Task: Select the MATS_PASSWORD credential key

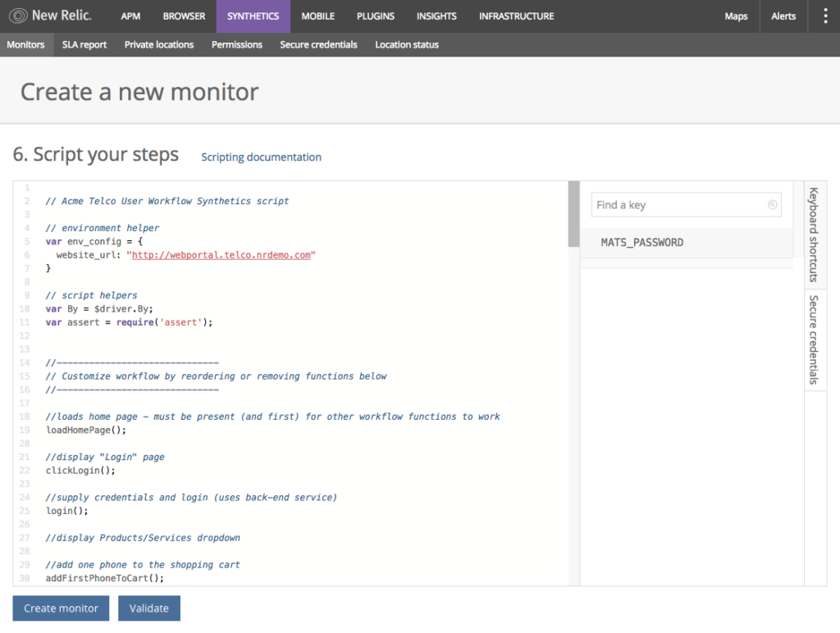Action: pos(687,243)
